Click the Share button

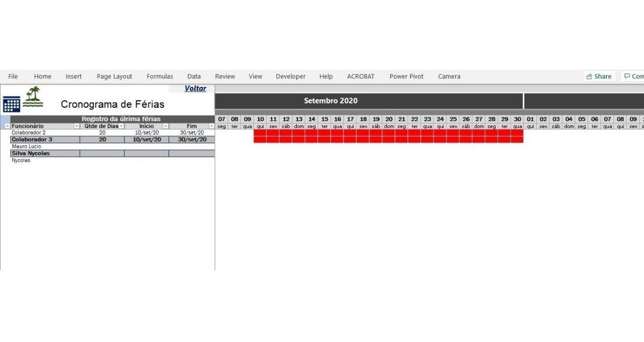(599, 76)
